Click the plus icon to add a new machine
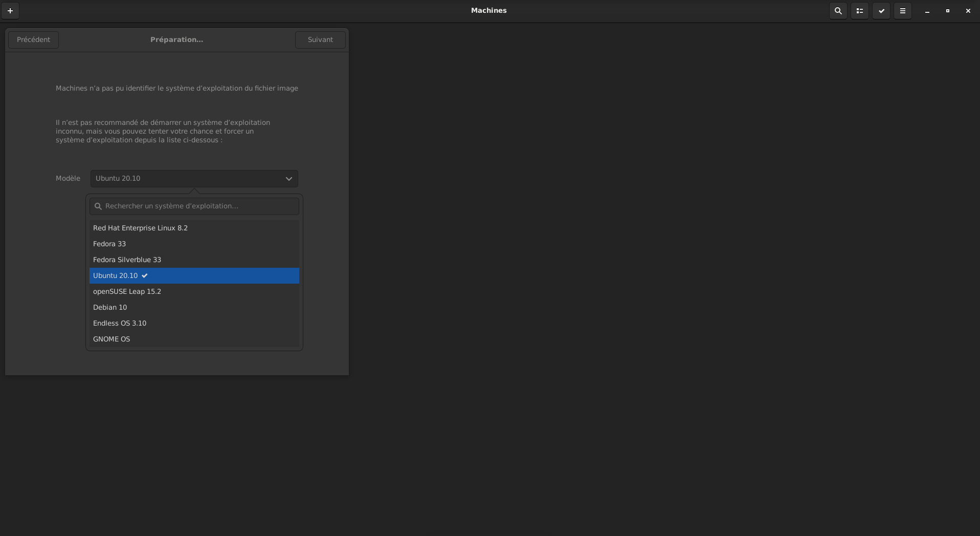Screen dimensions: 980x536 coord(10,11)
